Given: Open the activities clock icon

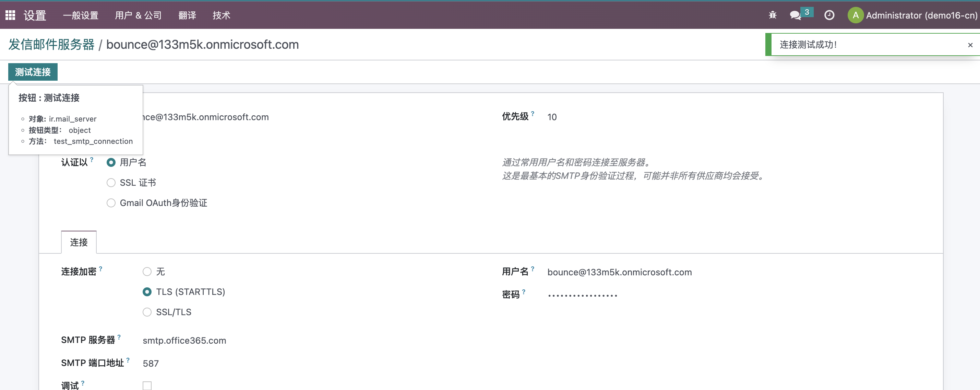Looking at the screenshot, I should tap(829, 15).
